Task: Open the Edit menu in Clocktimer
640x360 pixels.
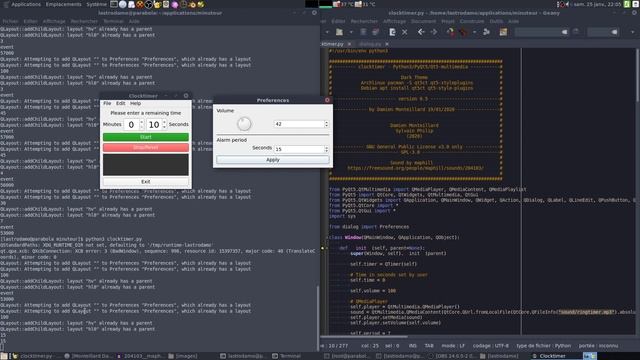Action: (121, 104)
